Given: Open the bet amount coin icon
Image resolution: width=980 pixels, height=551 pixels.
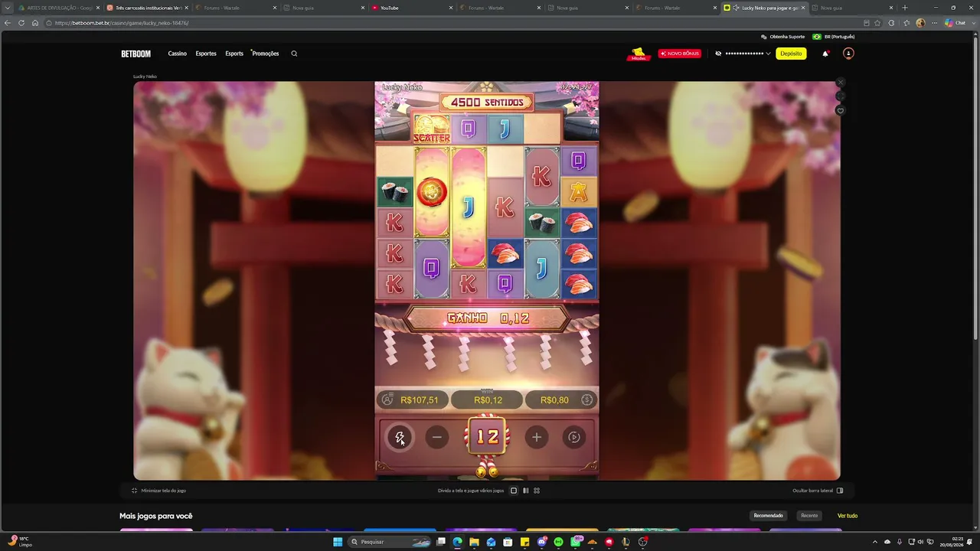Looking at the screenshot, I should (x=587, y=399).
